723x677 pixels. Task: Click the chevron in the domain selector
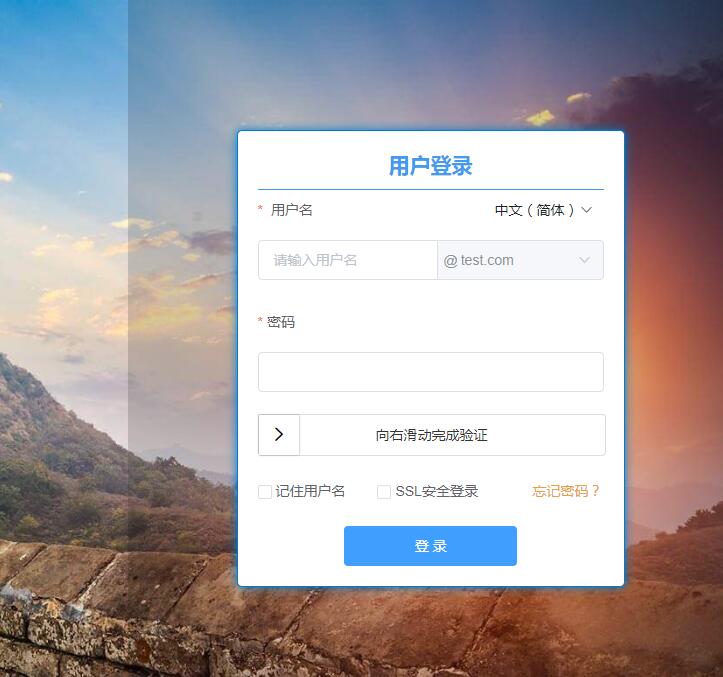coord(584,260)
